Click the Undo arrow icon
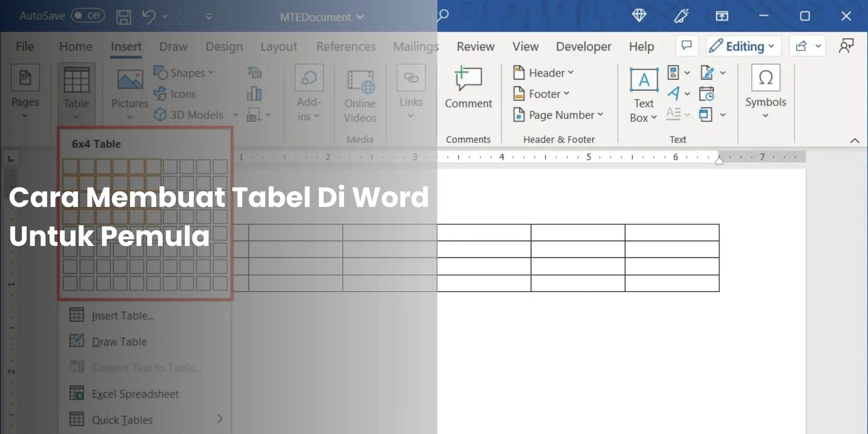This screenshot has width=868, height=434. coord(149,16)
